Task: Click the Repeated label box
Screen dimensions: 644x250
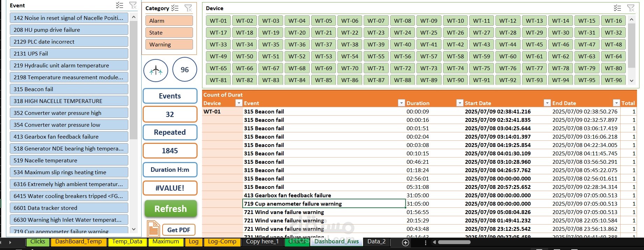Action: tap(170, 132)
